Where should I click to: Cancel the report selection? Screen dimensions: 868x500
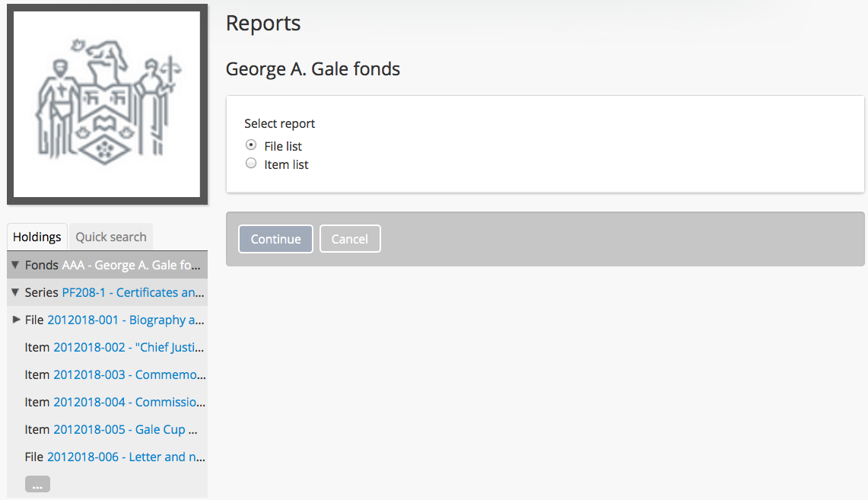350,239
